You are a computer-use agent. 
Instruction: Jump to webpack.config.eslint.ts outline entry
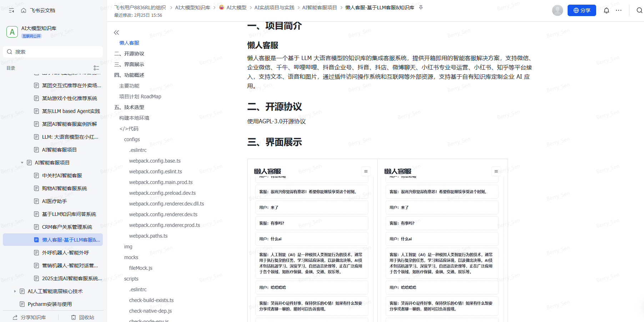[x=156, y=172]
